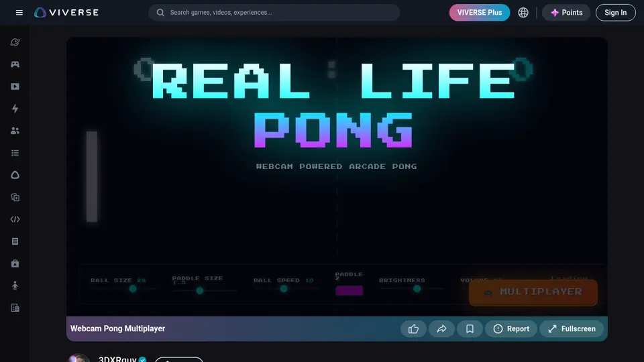Viewport: 644px width, 362px height.
Task: Focus the search games field
Action: click(274, 12)
